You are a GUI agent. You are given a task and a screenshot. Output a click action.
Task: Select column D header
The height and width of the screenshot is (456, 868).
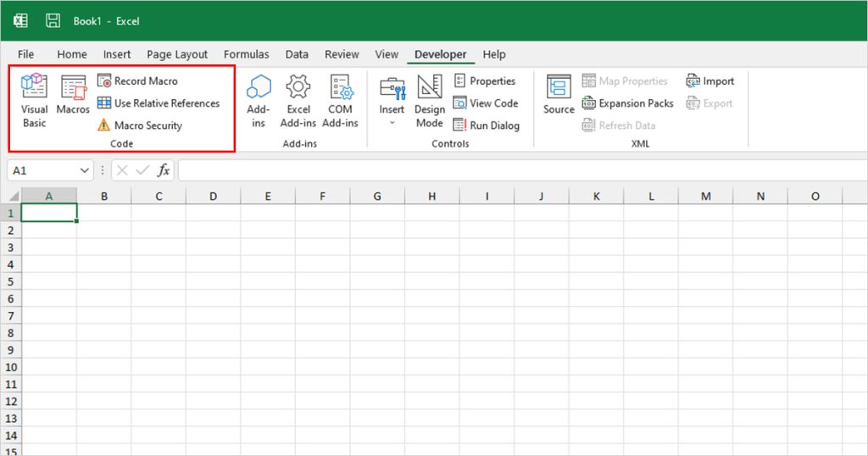[x=213, y=197]
